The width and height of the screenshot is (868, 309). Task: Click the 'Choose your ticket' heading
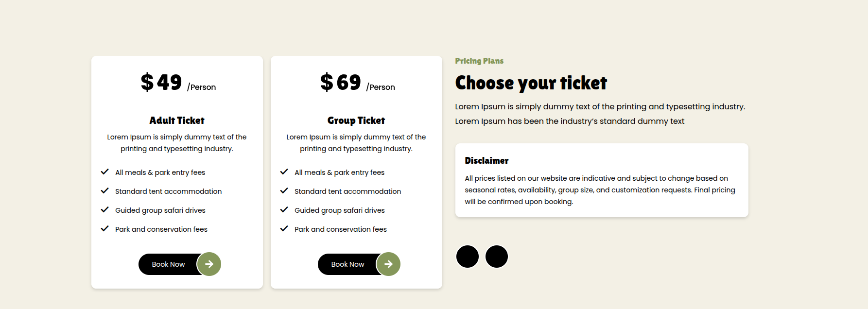tap(531, 83)
